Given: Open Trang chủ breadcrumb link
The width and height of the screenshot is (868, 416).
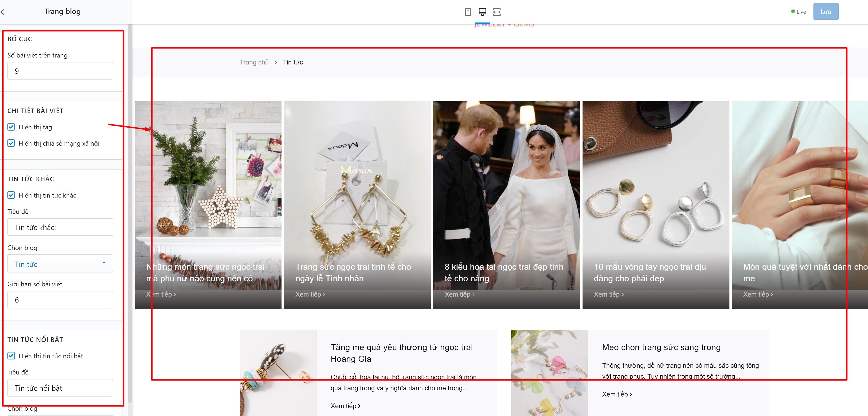Looking at the screenshot, I should (254, 62).
